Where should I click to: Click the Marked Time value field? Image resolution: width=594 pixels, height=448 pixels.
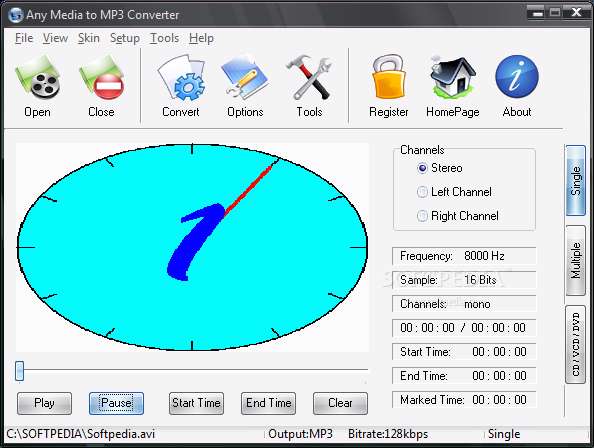(x=464, y=400)
